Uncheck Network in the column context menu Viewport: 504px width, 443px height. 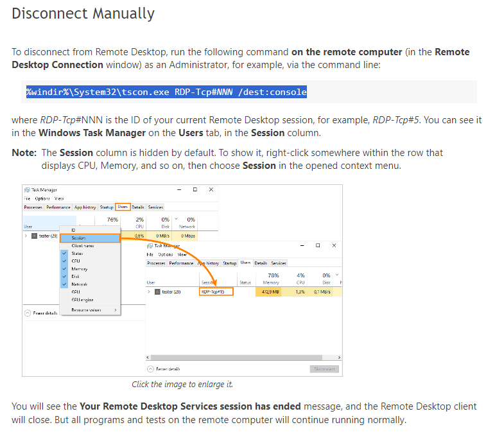click(90, 284)
